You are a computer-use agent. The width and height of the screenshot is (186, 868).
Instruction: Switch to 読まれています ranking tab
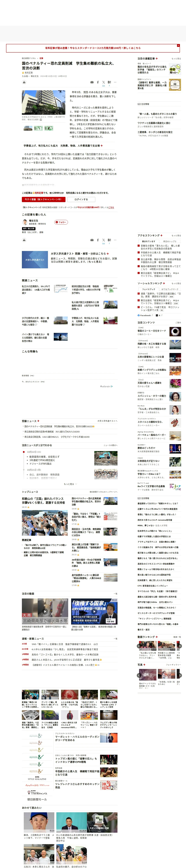pos(148,241)
